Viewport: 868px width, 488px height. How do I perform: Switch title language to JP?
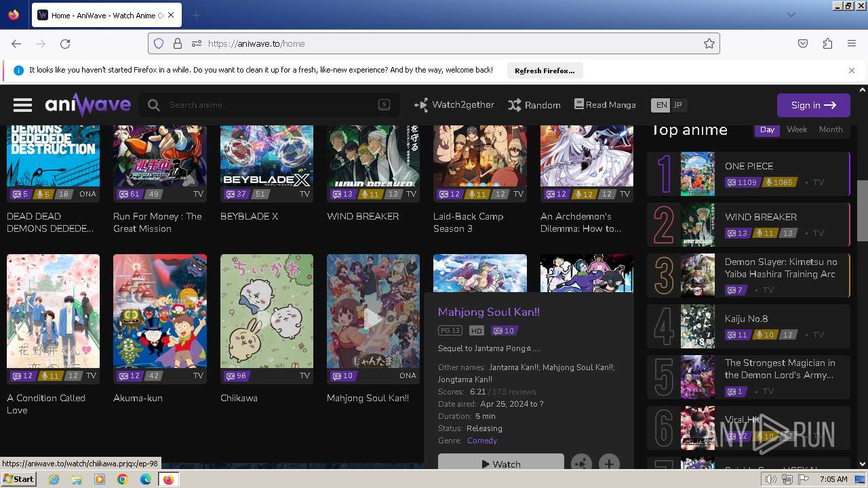coord(677,105)
